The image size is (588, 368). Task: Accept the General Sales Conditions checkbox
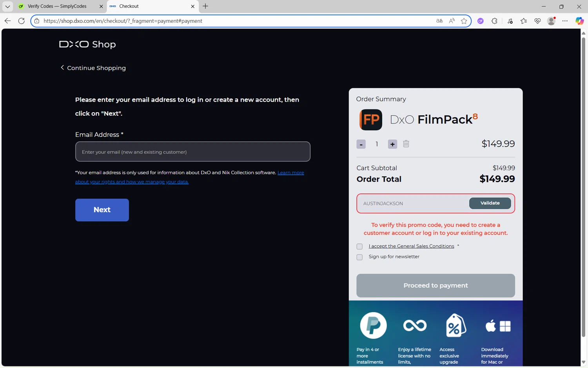(359, 247)
